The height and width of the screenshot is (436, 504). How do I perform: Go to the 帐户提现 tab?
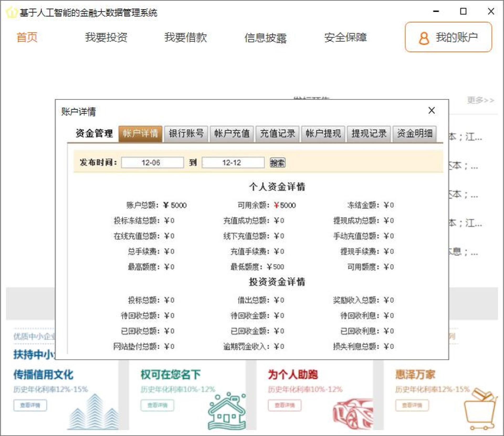[x=323, y=134]
